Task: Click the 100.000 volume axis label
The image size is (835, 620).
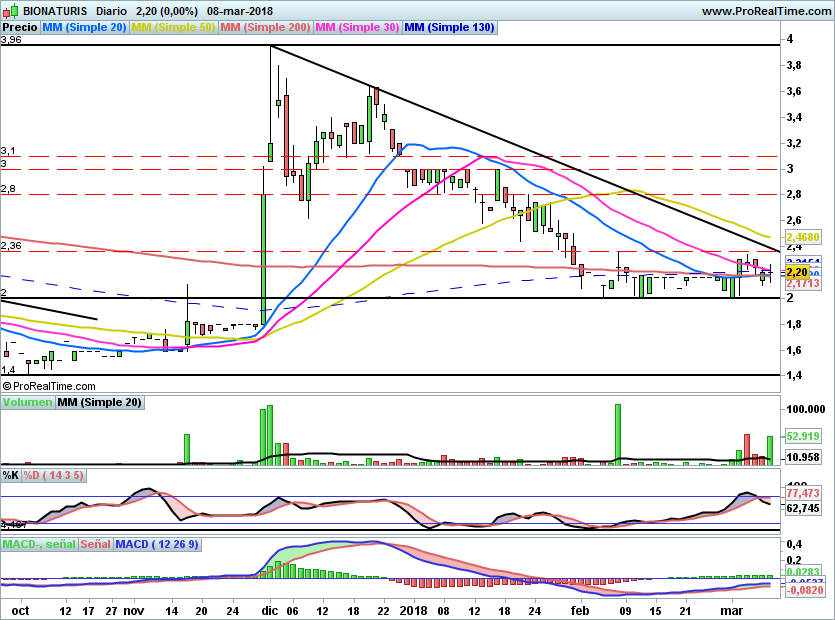Action: point(806,409)
